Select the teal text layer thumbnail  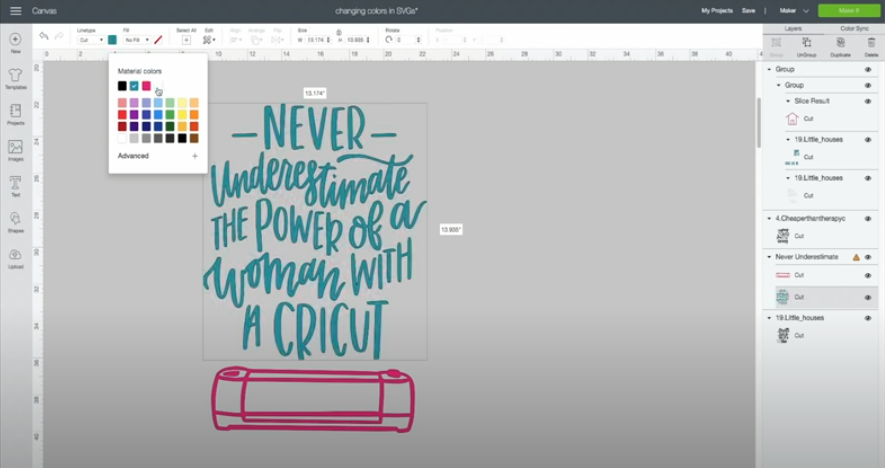(782, 296)
